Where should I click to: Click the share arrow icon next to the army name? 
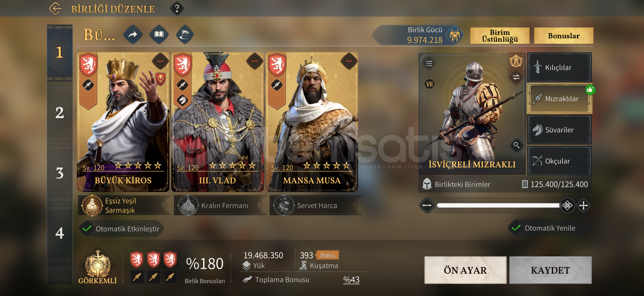point(133,35)
